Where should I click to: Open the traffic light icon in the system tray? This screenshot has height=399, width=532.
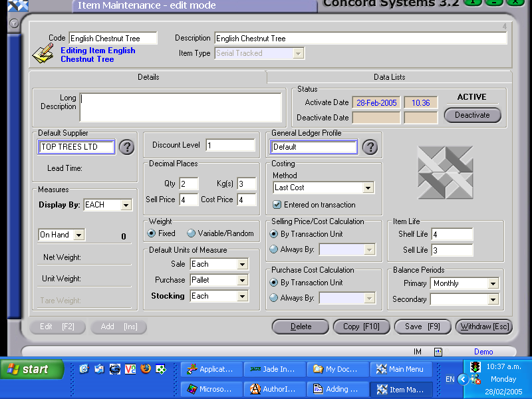pyautogui.click(x=474, y=366)
